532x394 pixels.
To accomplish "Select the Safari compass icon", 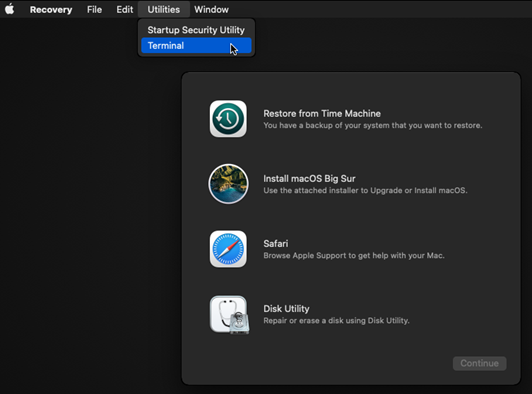I will pos(228,249).
